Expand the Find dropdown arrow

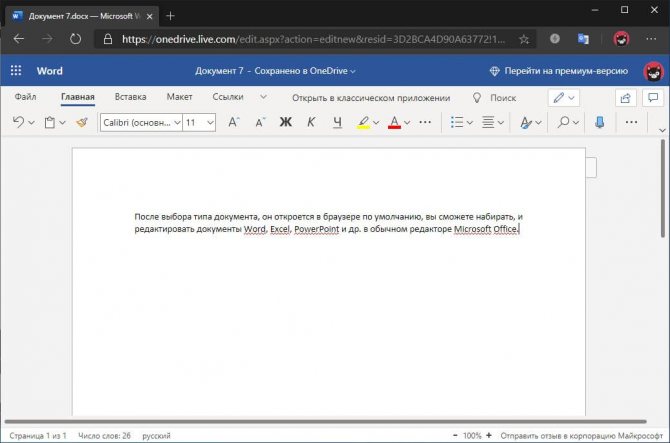[576, 123]
